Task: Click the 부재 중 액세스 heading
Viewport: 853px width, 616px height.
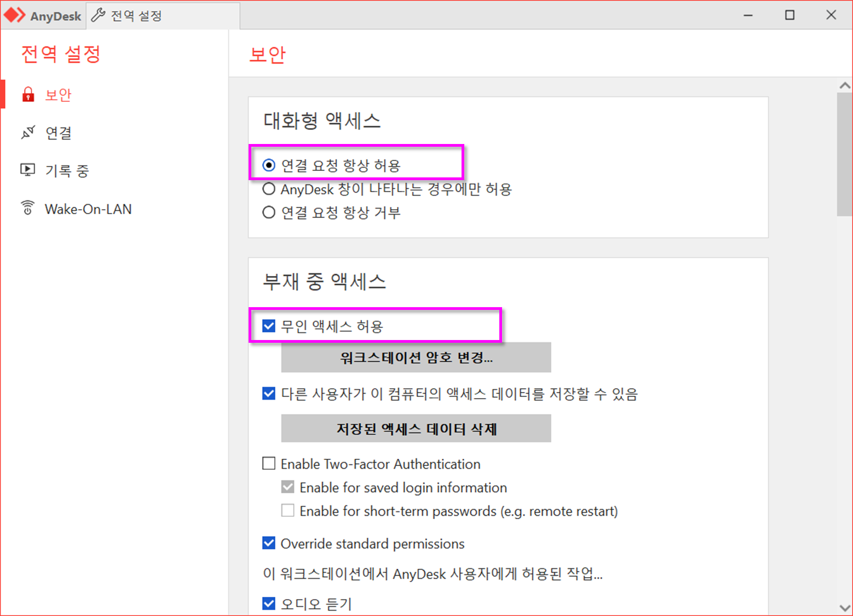Action: [x=324, y=281]
